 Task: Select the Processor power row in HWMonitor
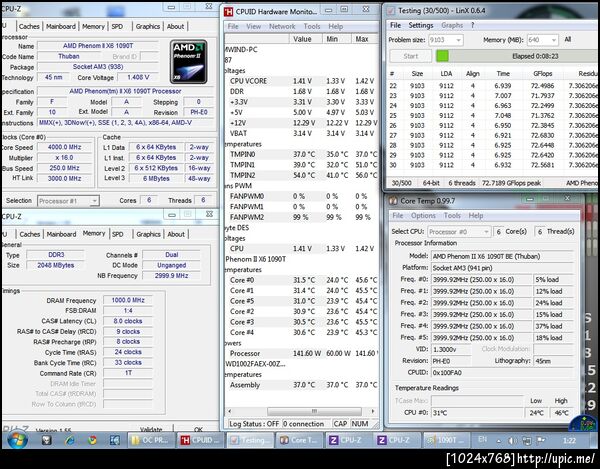[302, 353]
